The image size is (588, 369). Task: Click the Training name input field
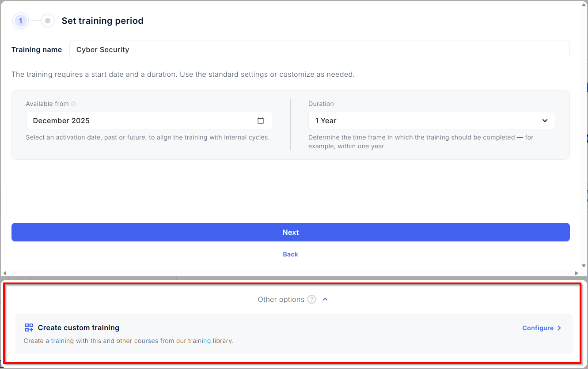(319, 49)
